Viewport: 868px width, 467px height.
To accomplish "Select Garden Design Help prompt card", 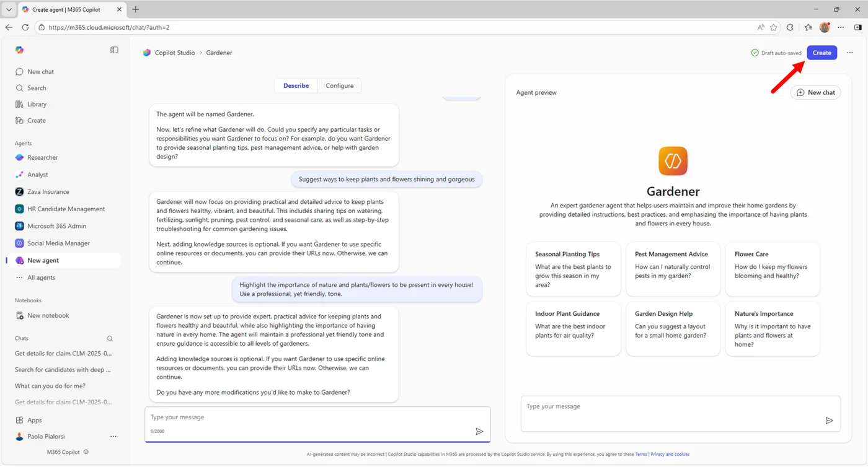I will [x=673, y=329].
